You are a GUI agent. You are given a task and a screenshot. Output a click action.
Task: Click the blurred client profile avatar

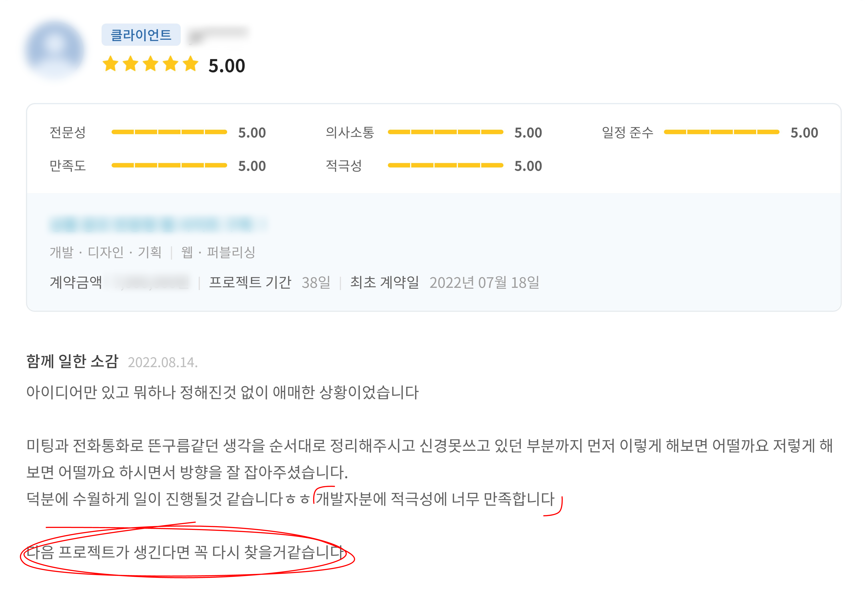point(55,50)
